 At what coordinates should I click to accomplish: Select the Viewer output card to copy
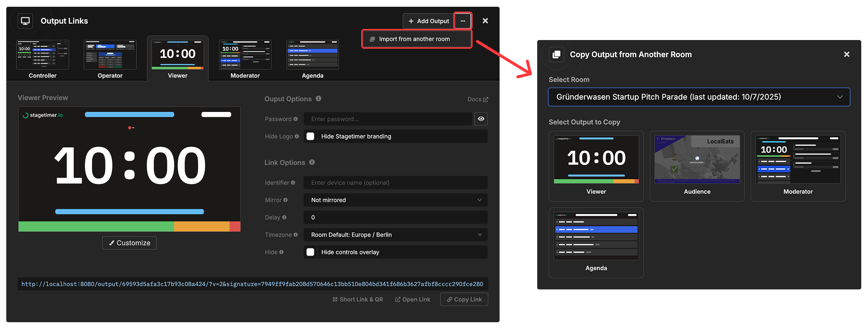pyautogui.click(x=596, y=166)
